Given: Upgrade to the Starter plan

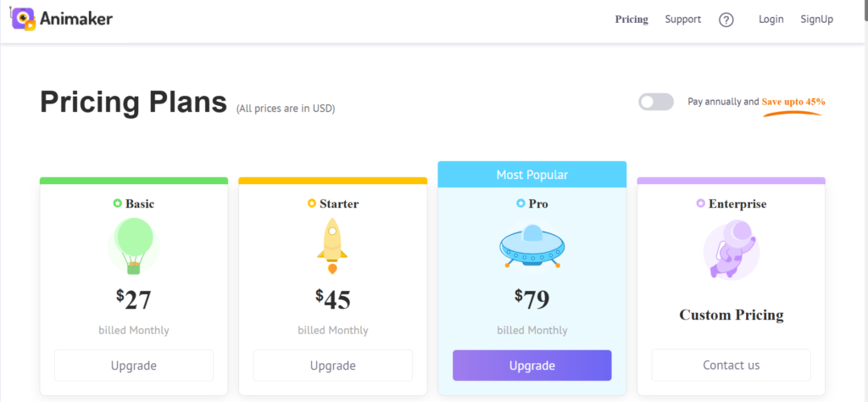Looking at the screenshot, I should point(332,366).
